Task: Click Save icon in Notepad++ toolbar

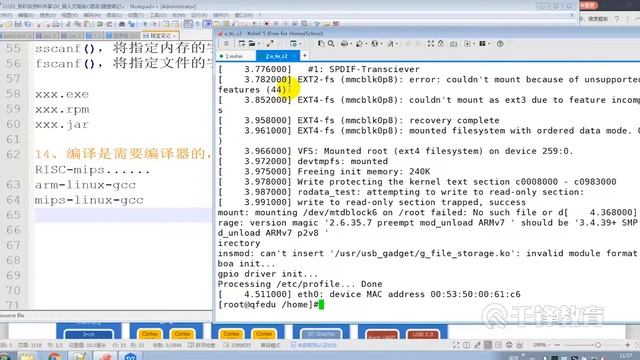Action: (x=18, y=24)
